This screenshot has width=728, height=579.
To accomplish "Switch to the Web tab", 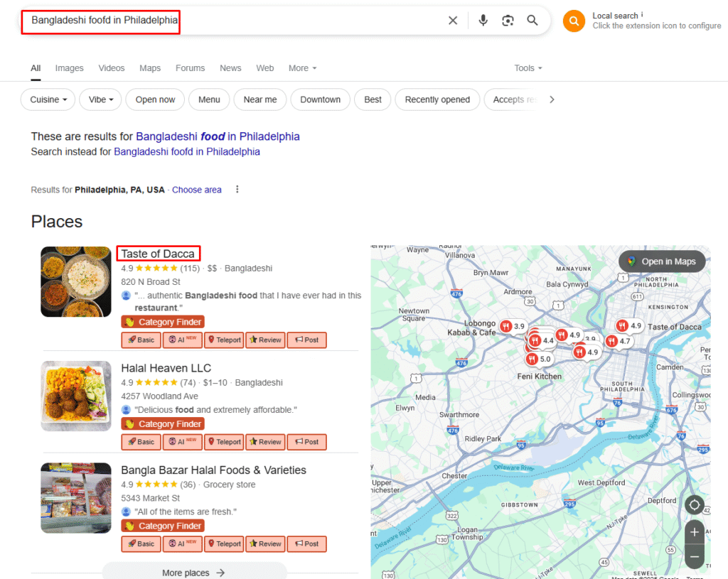I will (265, 68).
